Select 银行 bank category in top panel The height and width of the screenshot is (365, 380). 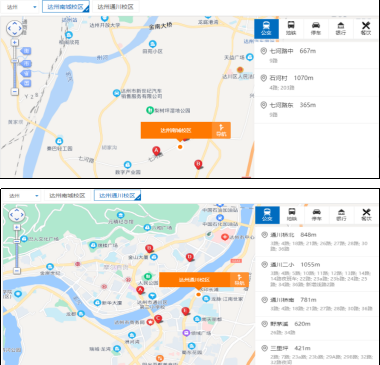coord(341,29)
